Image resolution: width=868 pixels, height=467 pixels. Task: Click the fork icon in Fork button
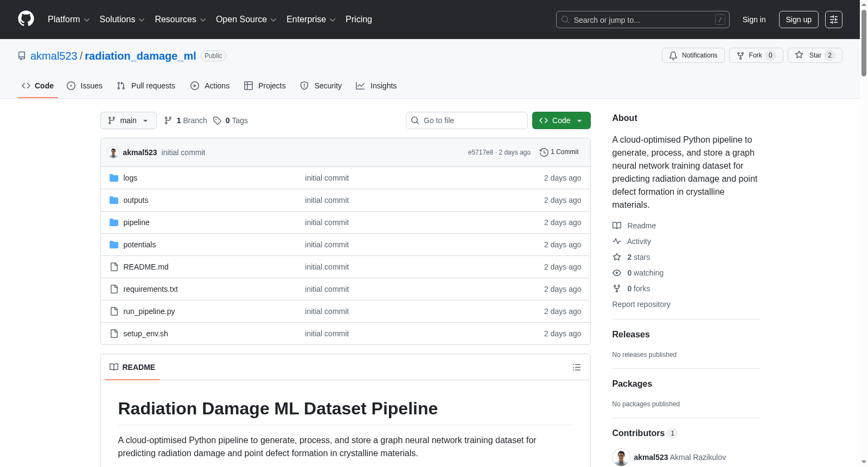(741, 55)
